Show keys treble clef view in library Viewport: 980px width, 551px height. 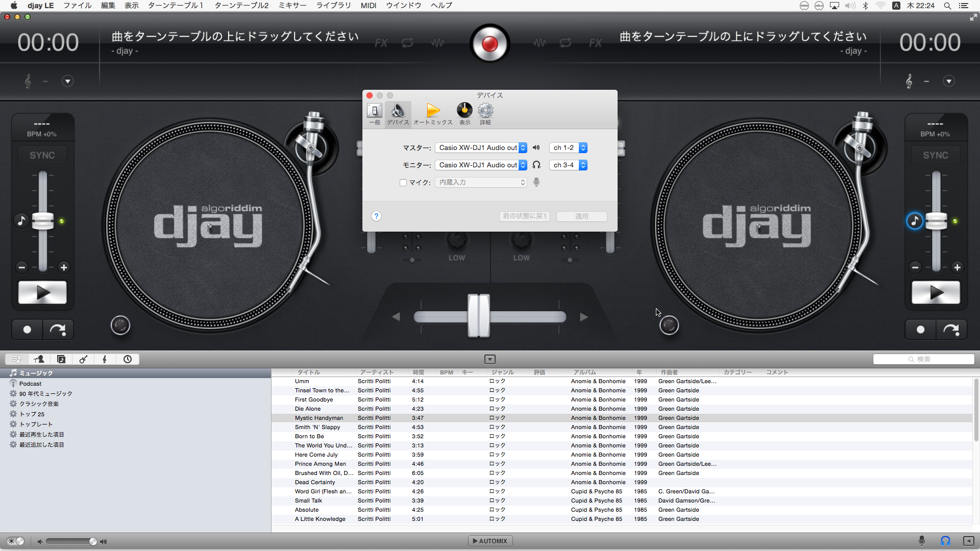105,359
